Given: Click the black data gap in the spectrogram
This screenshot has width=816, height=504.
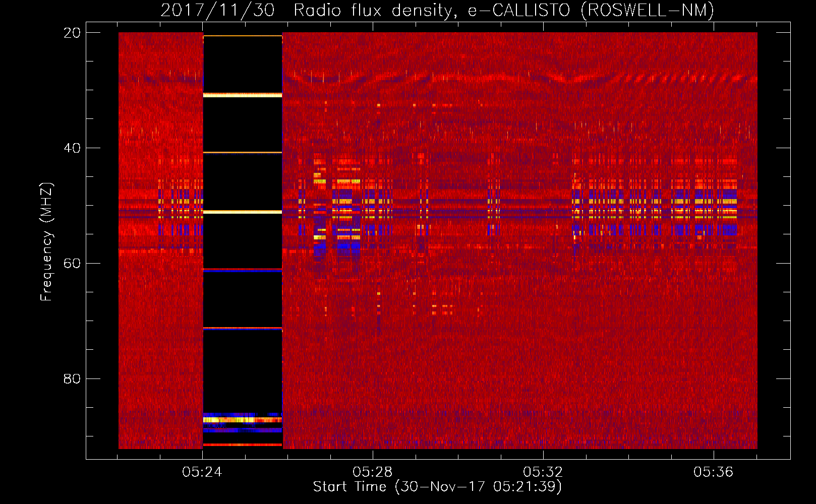Looking at the screenshot, I should point(243,241).
